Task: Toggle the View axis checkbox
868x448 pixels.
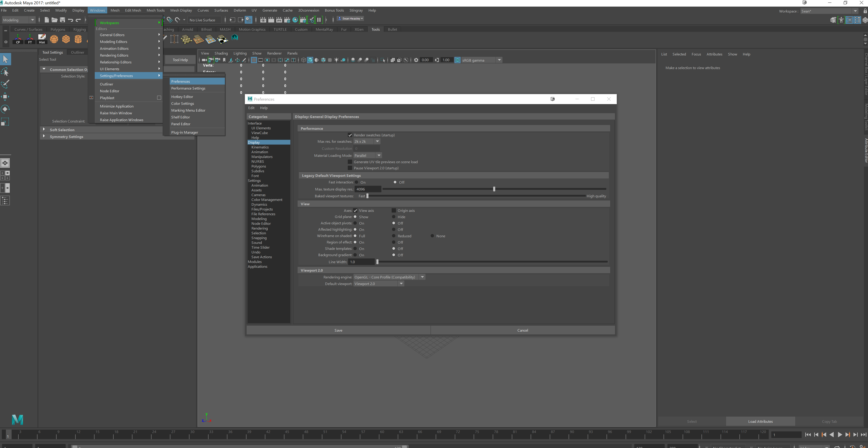Action: (355, 211)
